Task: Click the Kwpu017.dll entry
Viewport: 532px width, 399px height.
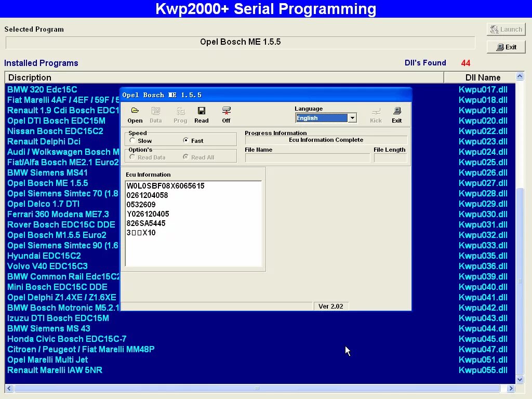Action: tap(483, 89)
